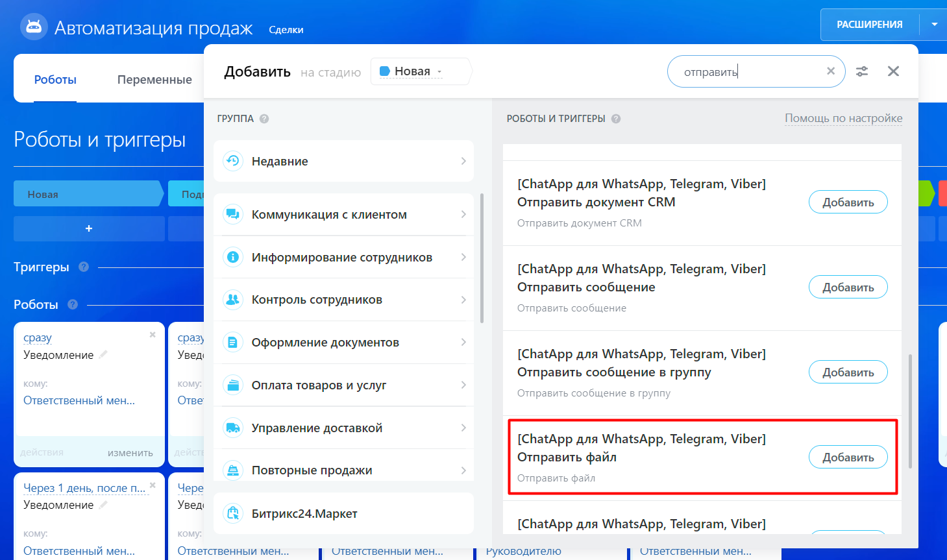Add the Отправить сообщение в группу robot
This screenshot has height=560, width=947.
tap(848, 372)
